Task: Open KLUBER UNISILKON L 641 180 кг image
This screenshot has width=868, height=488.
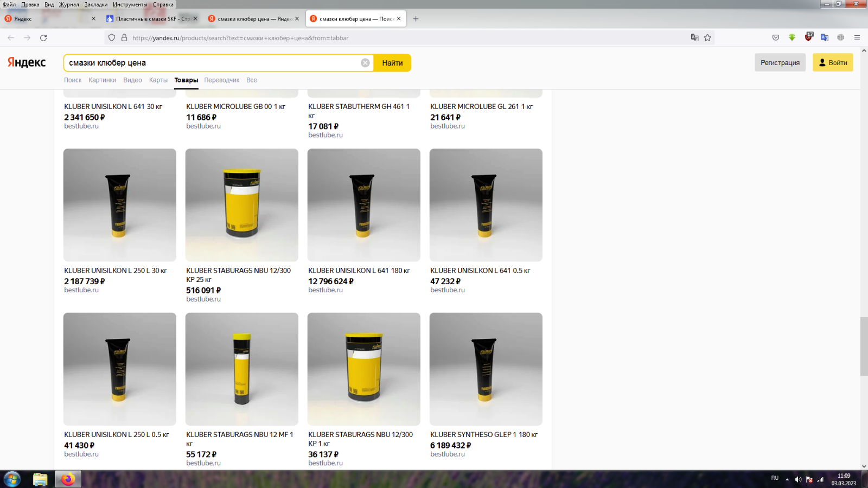Action: click(364, 205)
